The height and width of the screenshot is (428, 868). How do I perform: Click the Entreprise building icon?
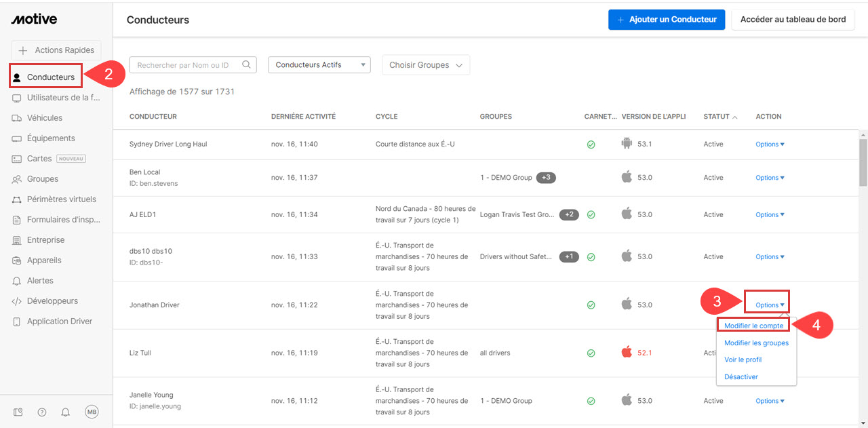(x=17, y=240)
